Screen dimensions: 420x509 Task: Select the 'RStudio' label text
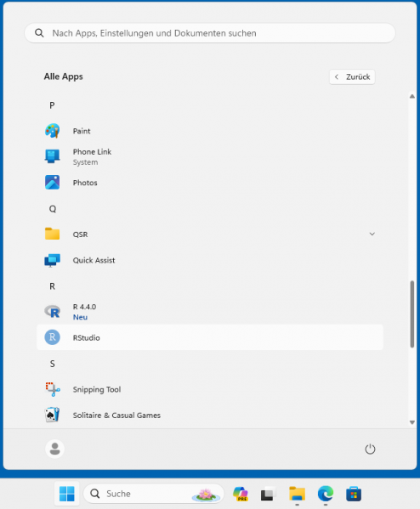pos(87,338)
